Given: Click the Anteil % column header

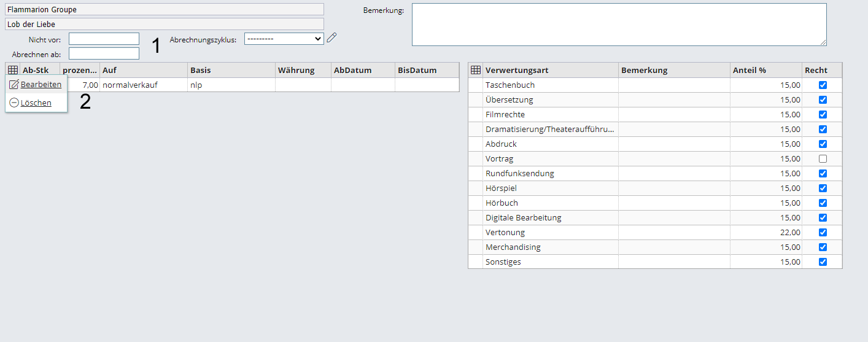Looking at the screenshot, I should pos(765,70).
